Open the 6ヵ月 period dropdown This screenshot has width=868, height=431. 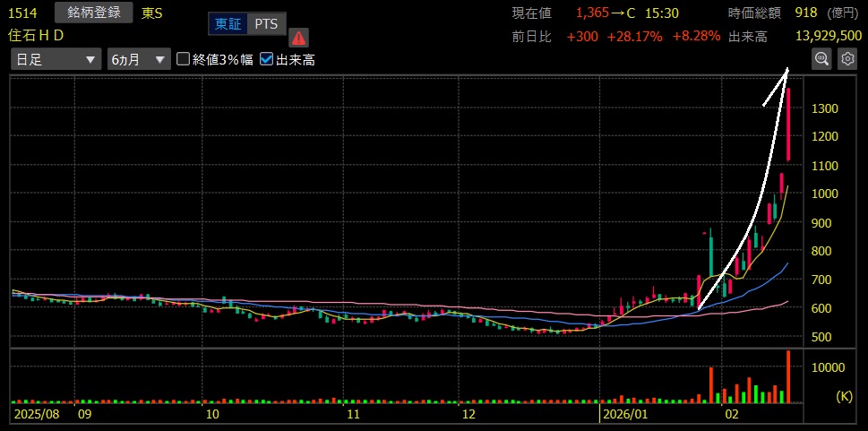[138, 59]
